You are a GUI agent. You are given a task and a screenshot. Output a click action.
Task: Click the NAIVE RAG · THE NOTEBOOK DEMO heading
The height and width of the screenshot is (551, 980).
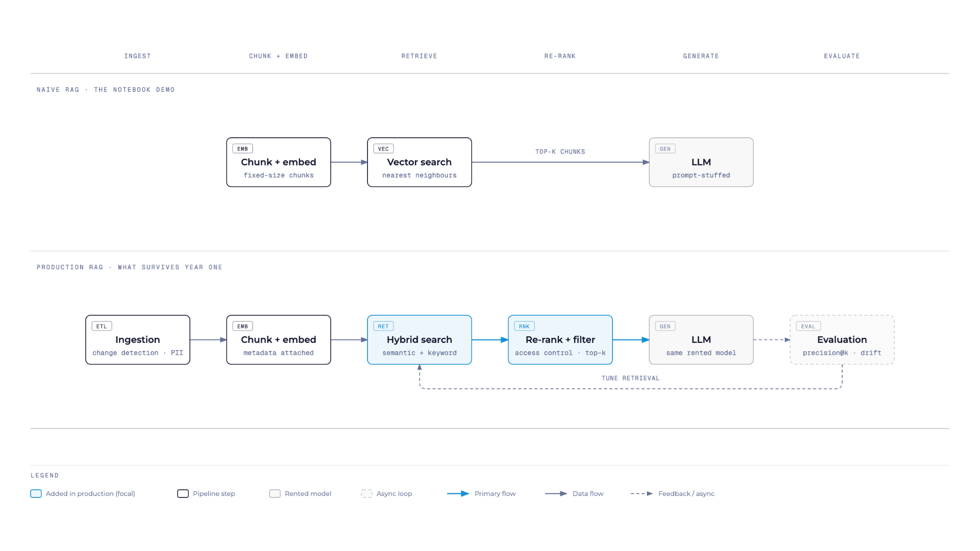pyautogui.click(x=106, y=89)
